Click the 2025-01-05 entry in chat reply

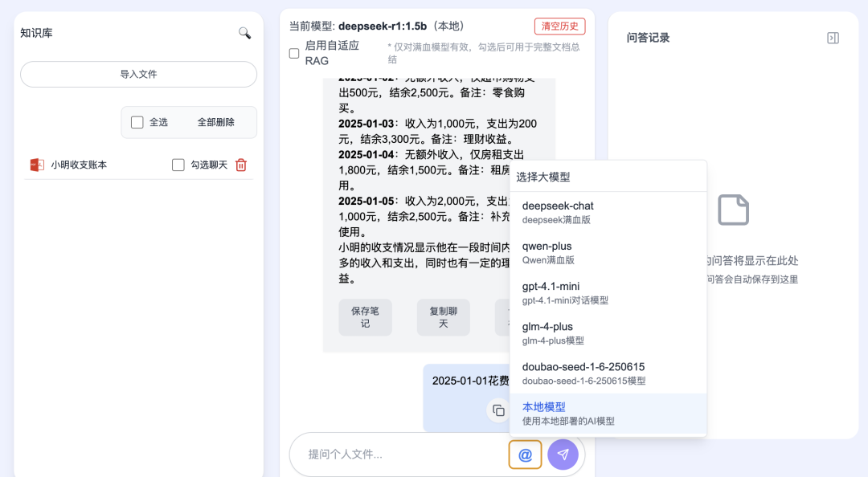point(366,201)
